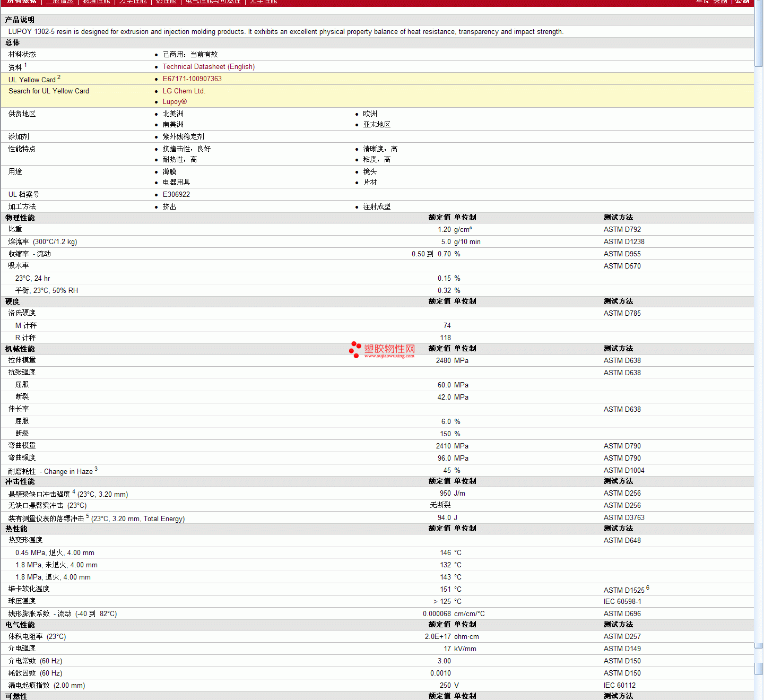The height and width of the screenshot is (700, 764).
Task: Select Vicat softening temperature 151
Action: pos(446,590)
